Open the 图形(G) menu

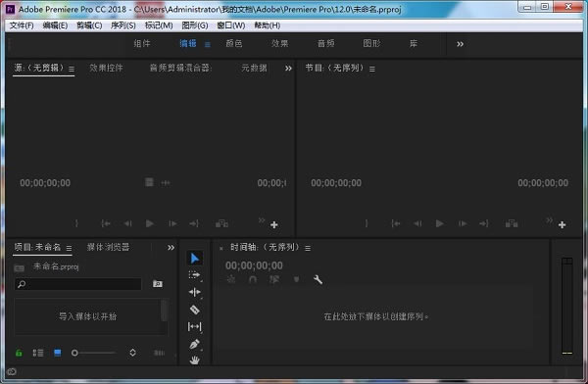coord(195,25)
